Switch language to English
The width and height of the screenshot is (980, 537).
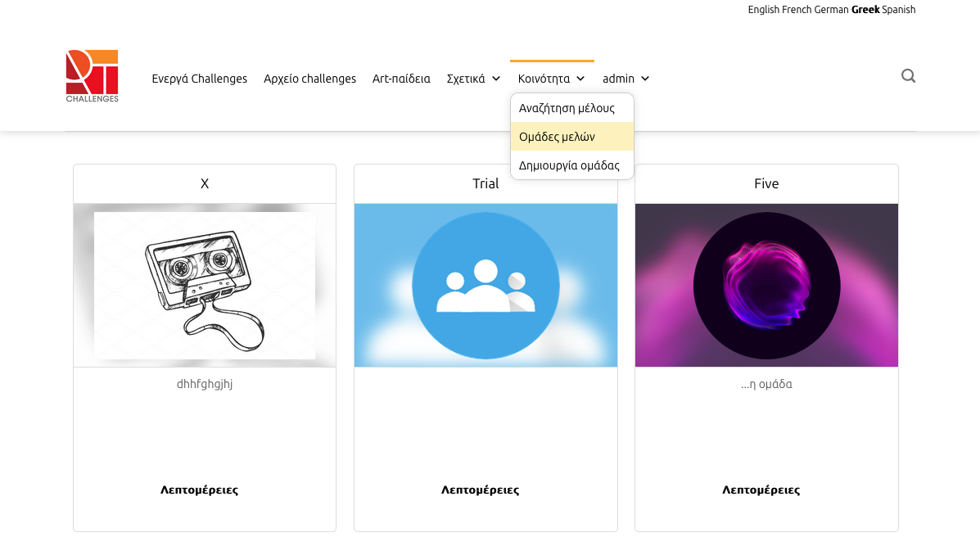tap(764, 10)
